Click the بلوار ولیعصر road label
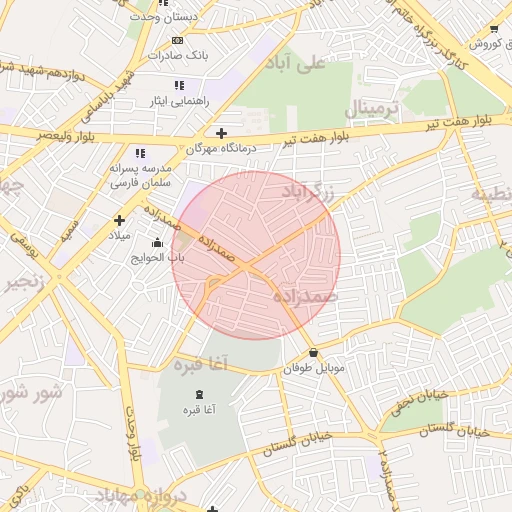 pyautogui.click(x=66, y=136)
